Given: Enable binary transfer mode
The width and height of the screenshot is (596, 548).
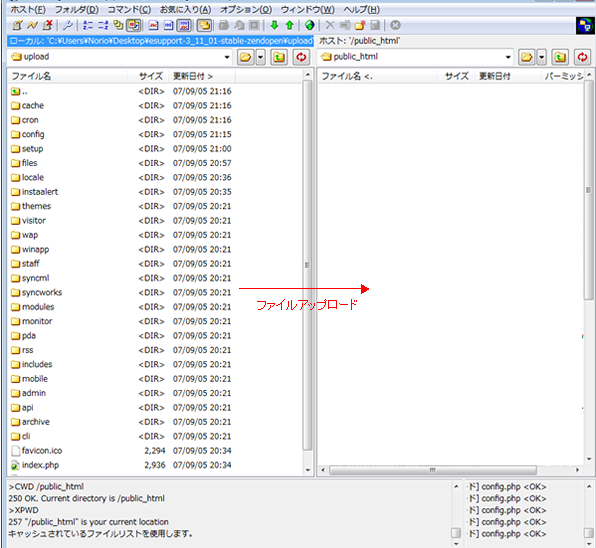Looking at the screenshot, I should coord(168,25).
